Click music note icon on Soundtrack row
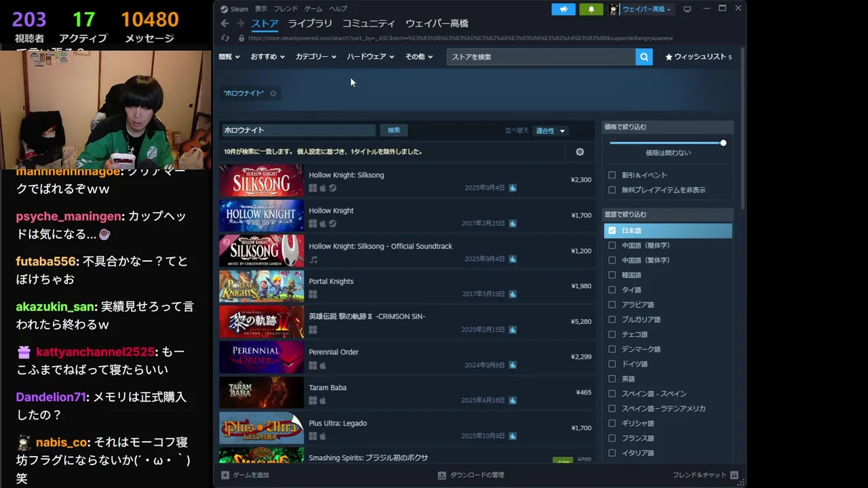Screen dimensions: 868x488 (x=313, y=260)
